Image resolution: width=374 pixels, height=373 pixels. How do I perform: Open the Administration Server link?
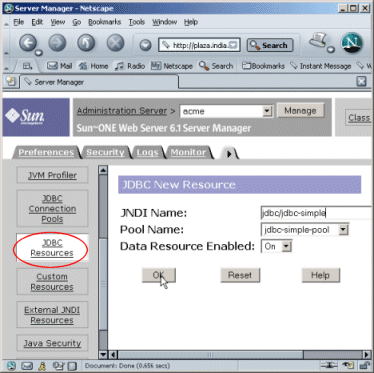(122, 111)
